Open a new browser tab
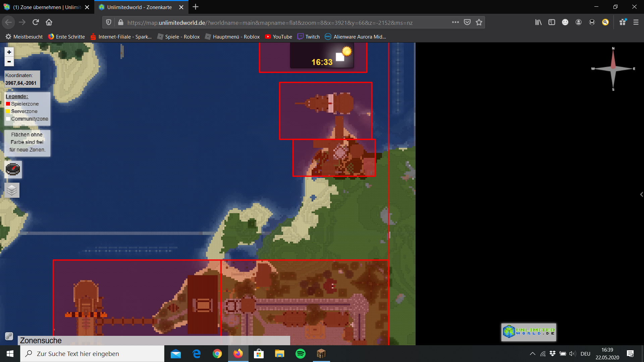This screenshot has width=644, height=362. [x=196, y=7]
